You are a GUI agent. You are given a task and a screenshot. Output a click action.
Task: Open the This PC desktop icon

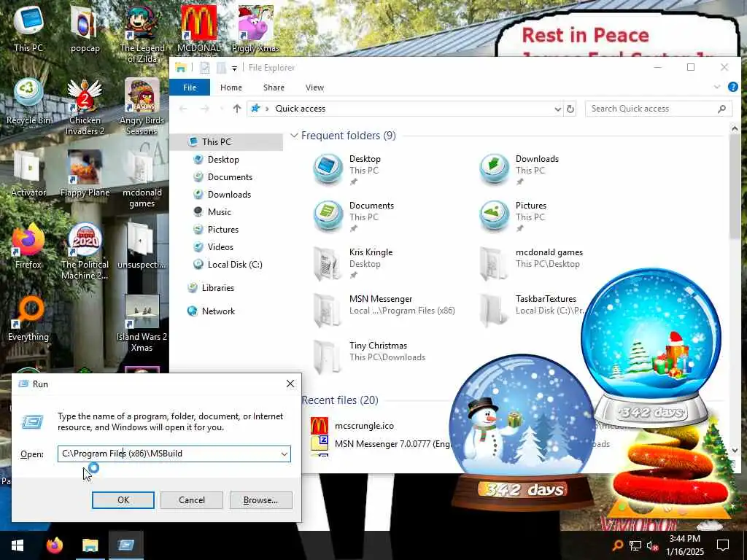click(x=28, y=28)
